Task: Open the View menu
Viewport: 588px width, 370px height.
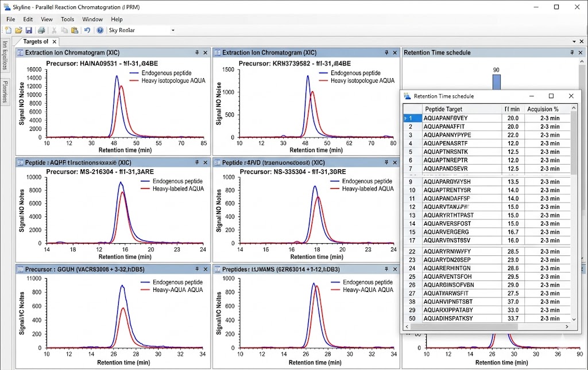Action: coord(47,19)
